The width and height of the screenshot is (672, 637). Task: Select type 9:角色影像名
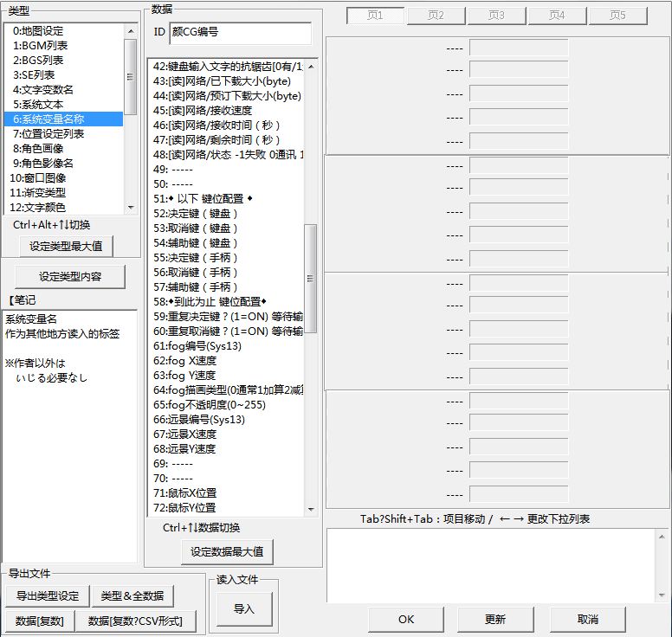[63, 164]
